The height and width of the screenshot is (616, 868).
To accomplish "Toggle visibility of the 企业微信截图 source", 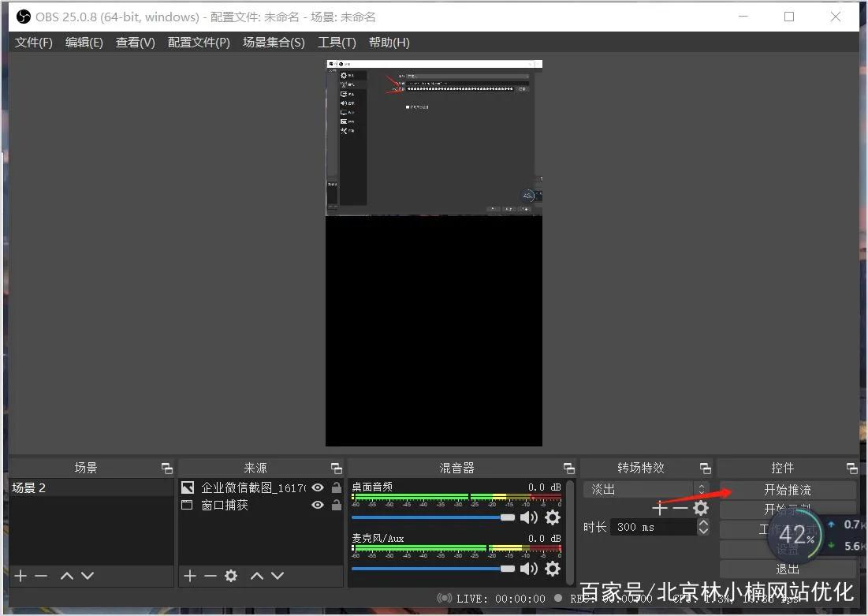I will pos(317,487).
